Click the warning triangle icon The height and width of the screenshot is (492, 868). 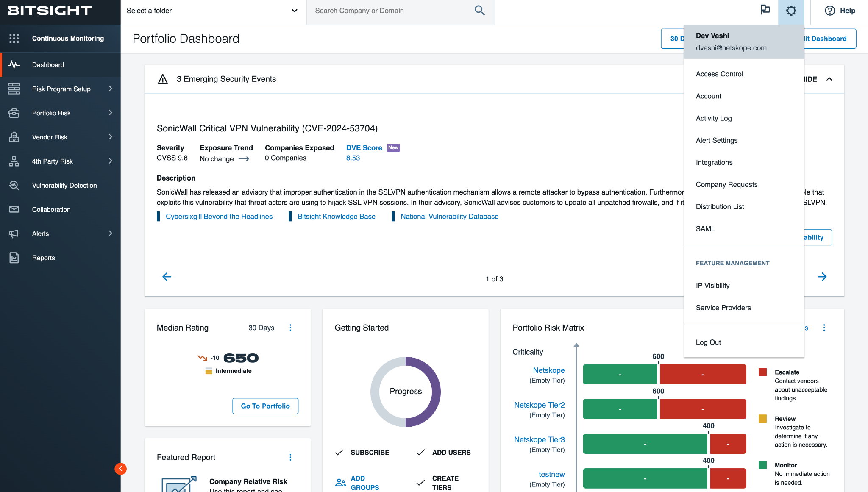[163, 79]
